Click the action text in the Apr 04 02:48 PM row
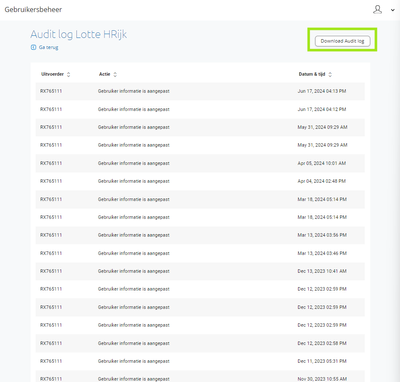 134,181
